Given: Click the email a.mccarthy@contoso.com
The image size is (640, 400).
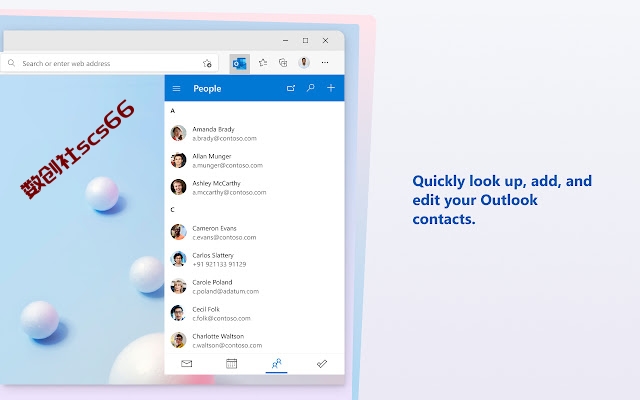Looking at the screenshot, I should pyautogui.click(x=229, y=192).
